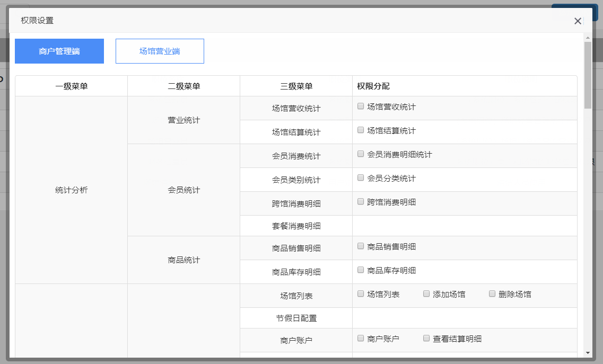The width and height of the screenshot is (603, 364).
Task: Click 跨馆消费明细 third-level menu cell
Action: 296,203
